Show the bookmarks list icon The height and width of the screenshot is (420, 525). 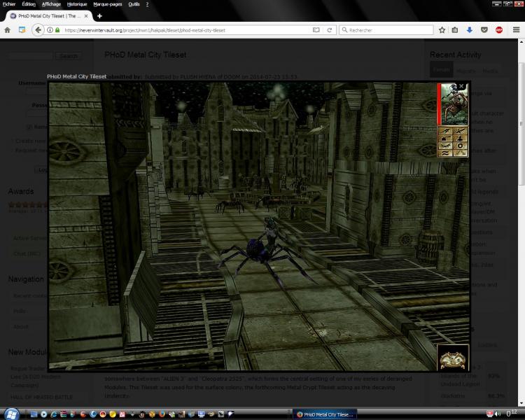(455, 30)
